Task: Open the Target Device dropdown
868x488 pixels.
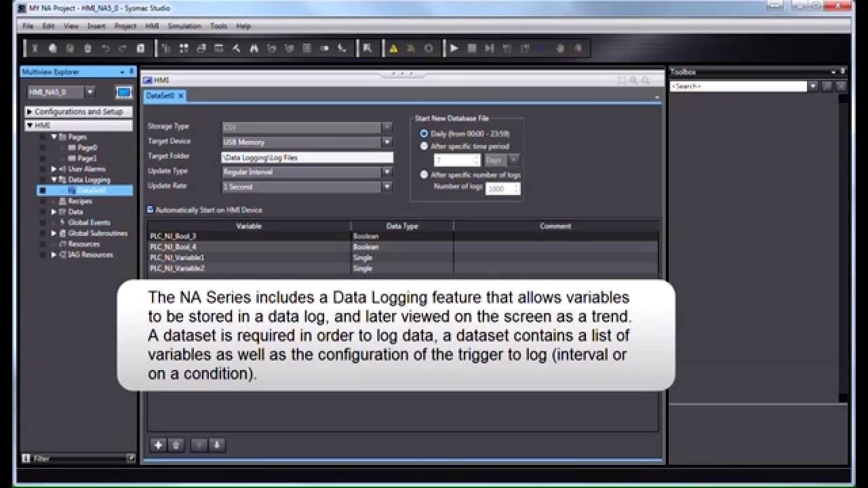Action: pyautogui.click(x=387, y=142)
